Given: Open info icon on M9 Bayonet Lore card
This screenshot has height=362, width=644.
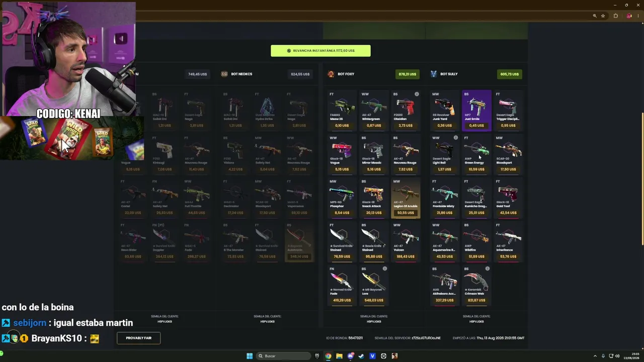Looking at the screenshot, I should click(x=385, y=269).
